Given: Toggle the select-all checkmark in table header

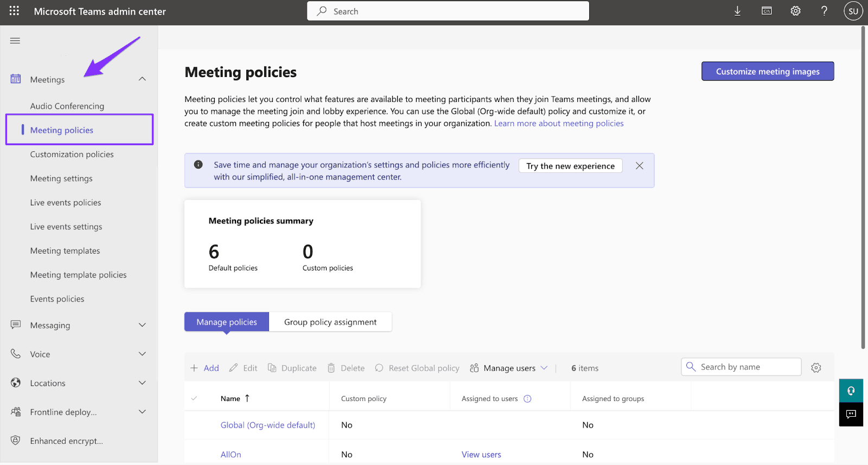Looking at the screenshot, I should [x=194, y=398].
